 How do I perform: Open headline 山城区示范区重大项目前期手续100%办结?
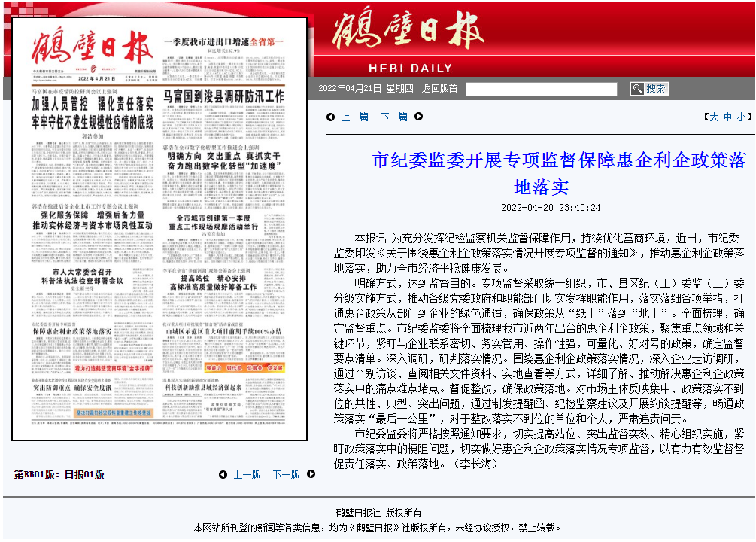(x=223, y=331)
